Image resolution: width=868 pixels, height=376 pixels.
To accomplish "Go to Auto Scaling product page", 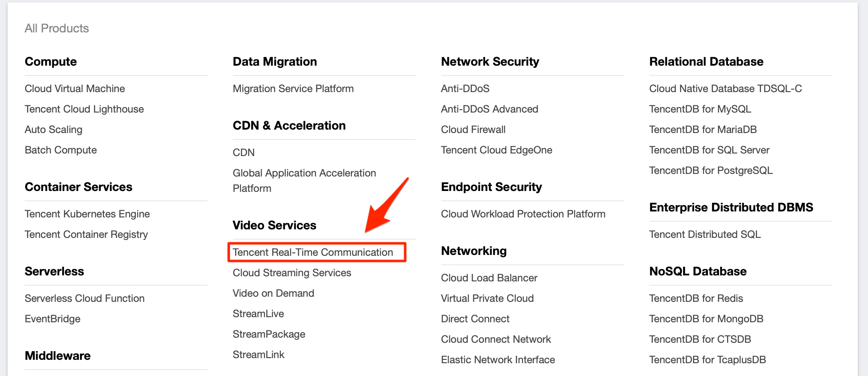I will point(54,130).
